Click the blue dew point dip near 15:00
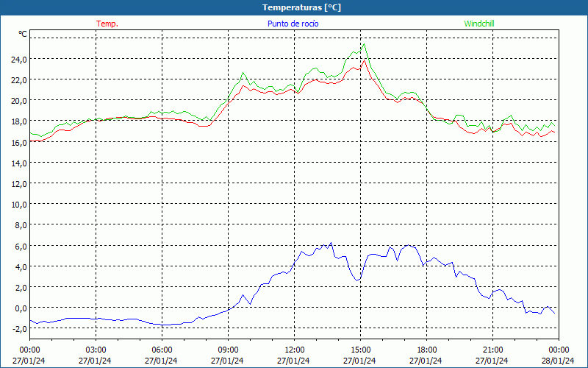This screenshot has width=588, height=368. point(358,280)
